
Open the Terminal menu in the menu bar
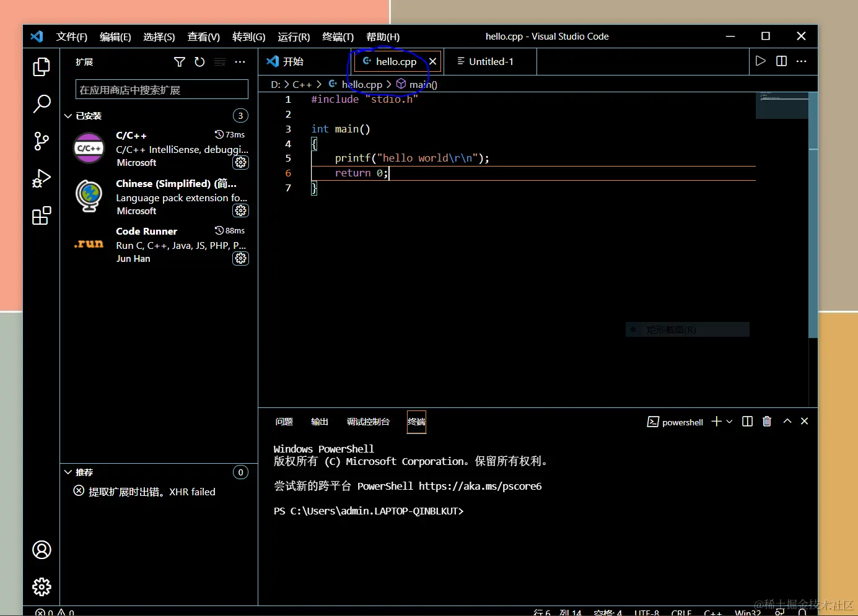point(338,37)
